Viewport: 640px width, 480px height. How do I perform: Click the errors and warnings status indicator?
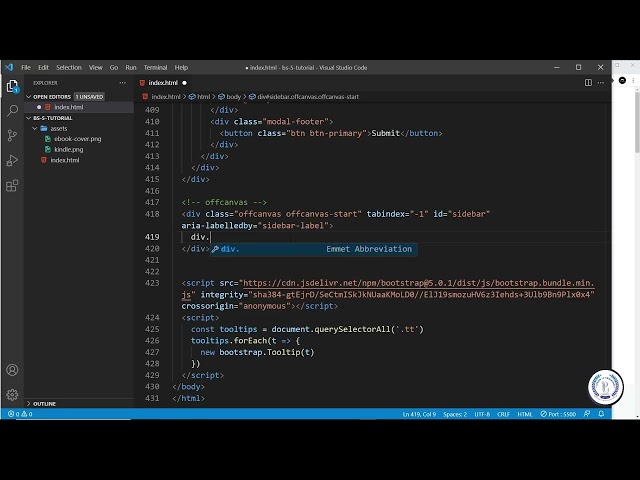click(x=20, y=414)
